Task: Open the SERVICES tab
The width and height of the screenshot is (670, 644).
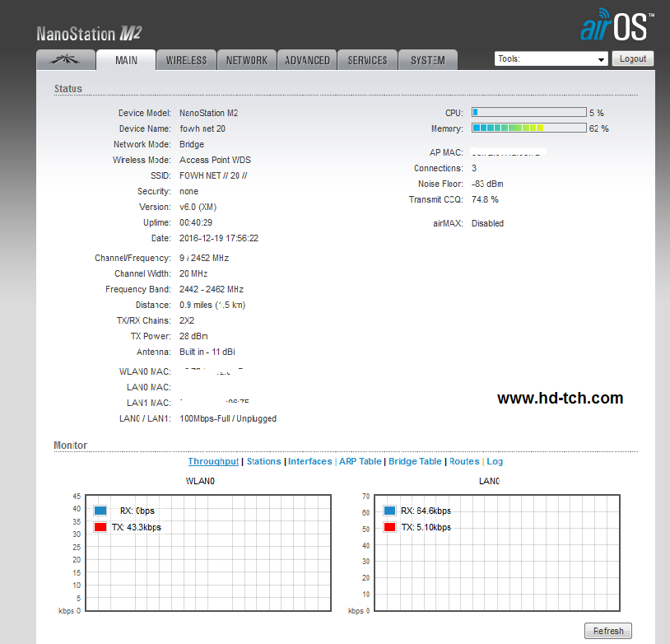Action: coord(367,60)
